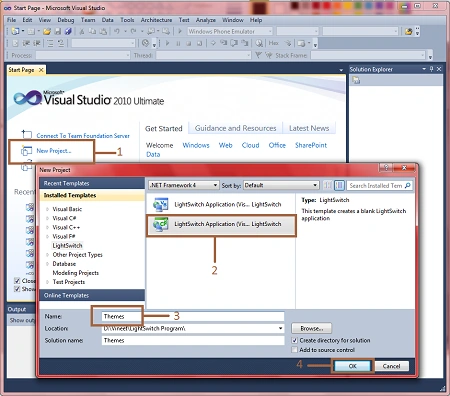Viewport: 450px width, 396px height.
Task: Enable Add to source control checkbox
Action: tap(294, 350)
